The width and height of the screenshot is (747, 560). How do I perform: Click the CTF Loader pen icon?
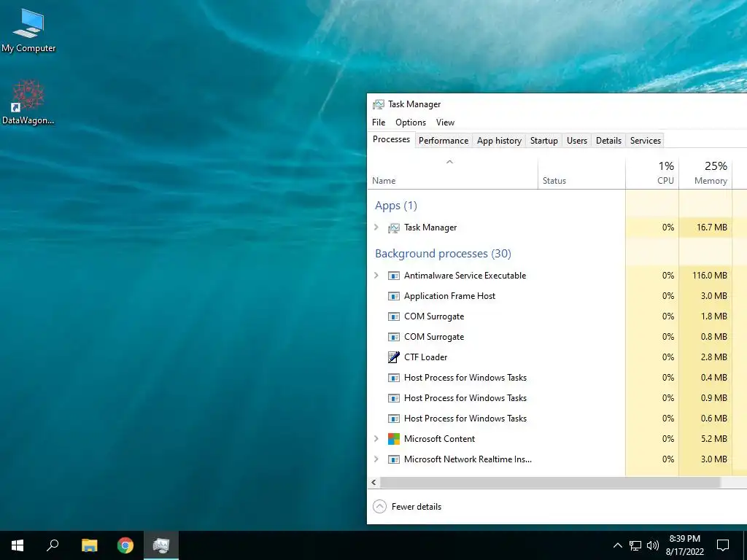tap(393, 357)
